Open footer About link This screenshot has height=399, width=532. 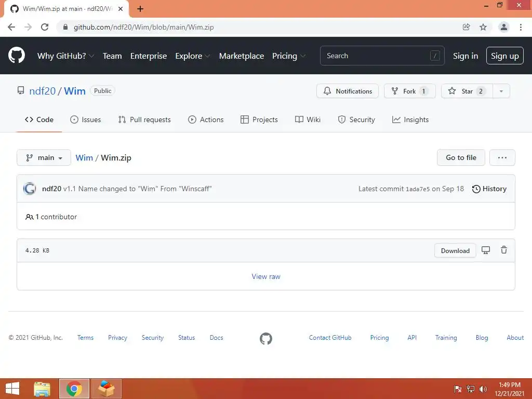point(515,338)
